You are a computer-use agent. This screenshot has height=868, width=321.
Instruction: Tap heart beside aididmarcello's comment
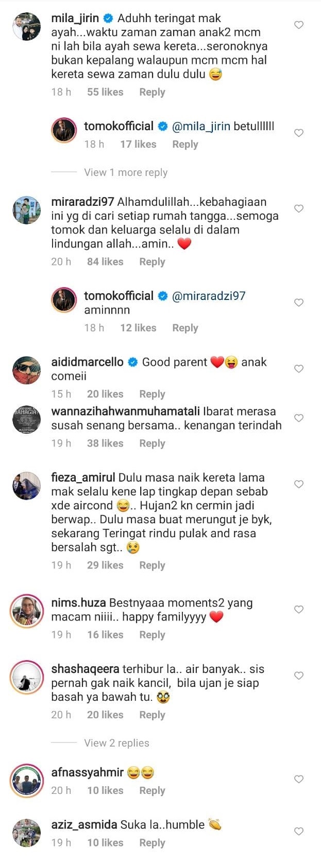299,368
